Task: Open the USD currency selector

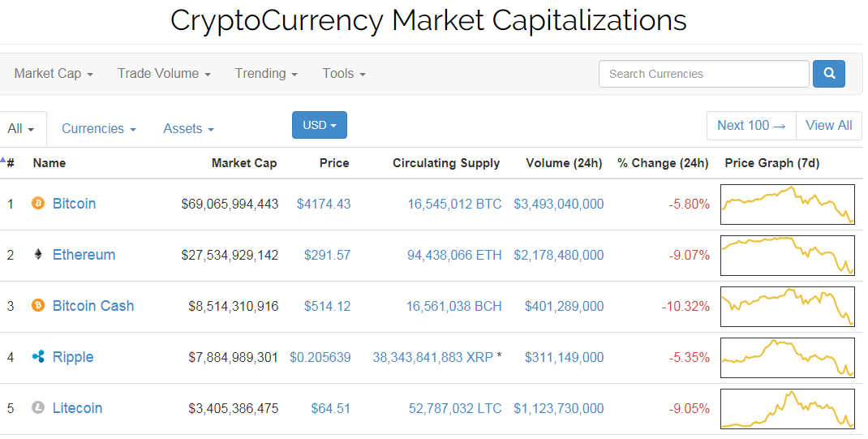Action: tap(319, 125)
